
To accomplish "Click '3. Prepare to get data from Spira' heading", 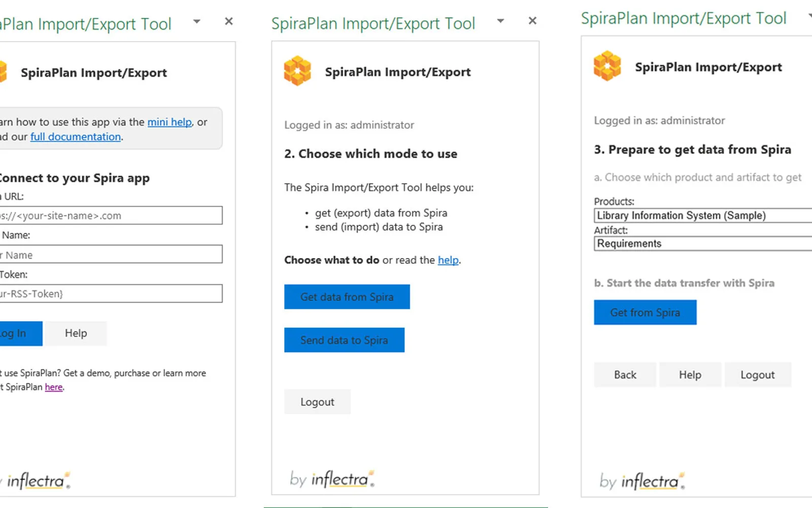I will click(x=693, y=149).
